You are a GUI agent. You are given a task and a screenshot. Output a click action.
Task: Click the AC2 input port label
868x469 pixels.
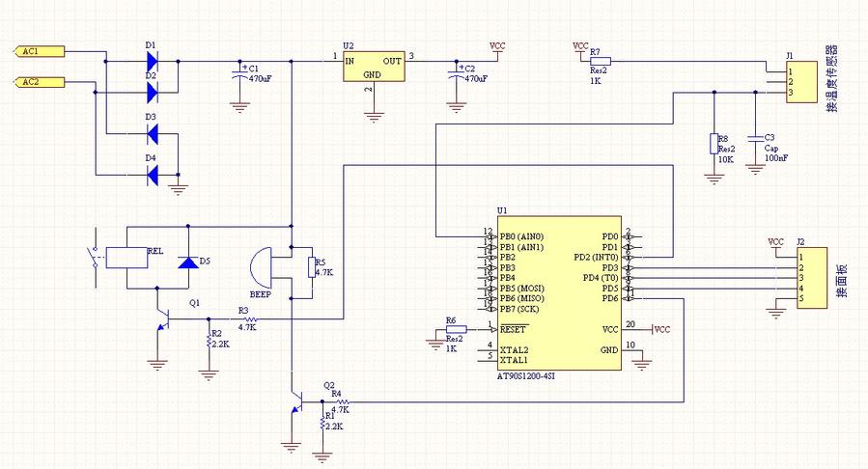[33, 82]
